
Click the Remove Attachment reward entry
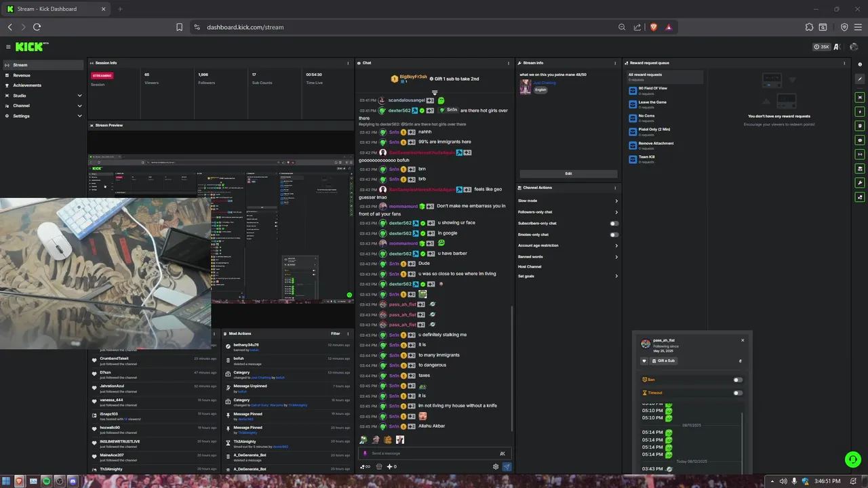pyautogui.click(x=664, y=145)
